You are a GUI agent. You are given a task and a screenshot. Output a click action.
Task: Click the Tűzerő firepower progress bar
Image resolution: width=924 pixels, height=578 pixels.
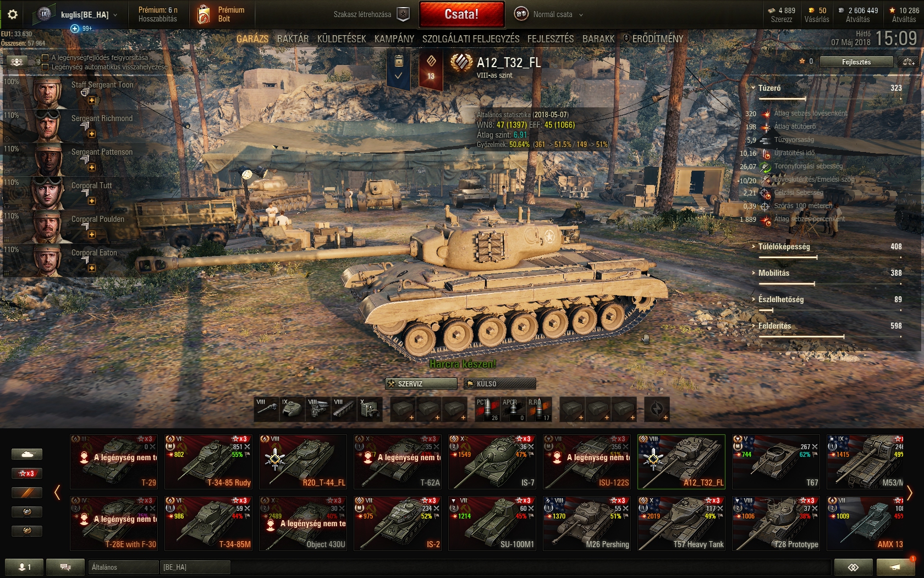click(x=783, y=99)
